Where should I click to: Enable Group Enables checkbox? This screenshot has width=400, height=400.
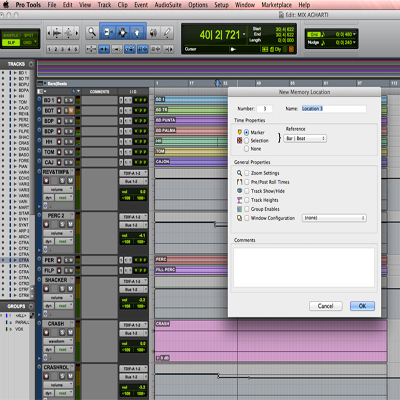pyautogui.click(x=247, y=209)
